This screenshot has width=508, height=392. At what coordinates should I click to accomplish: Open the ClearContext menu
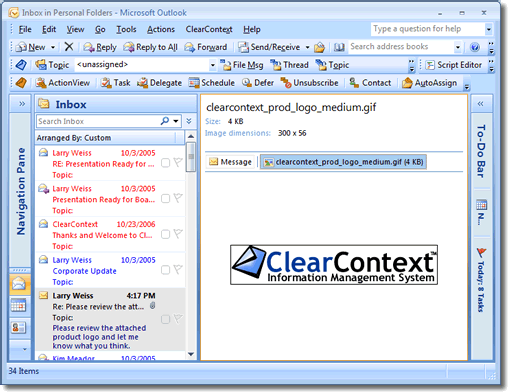(209, 29)
